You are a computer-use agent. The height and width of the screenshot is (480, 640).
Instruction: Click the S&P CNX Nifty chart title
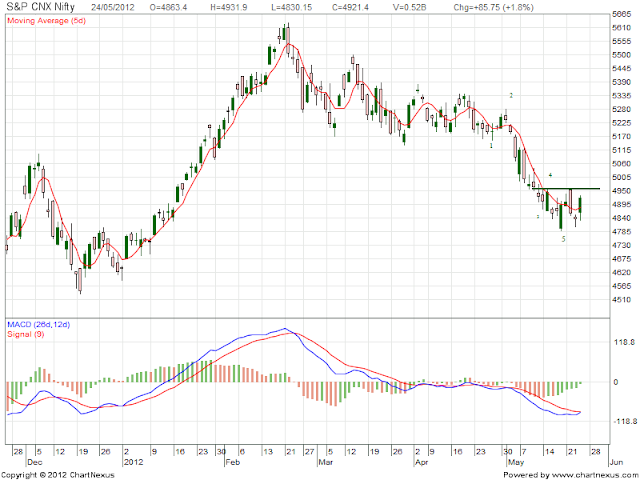click(40, 7)
